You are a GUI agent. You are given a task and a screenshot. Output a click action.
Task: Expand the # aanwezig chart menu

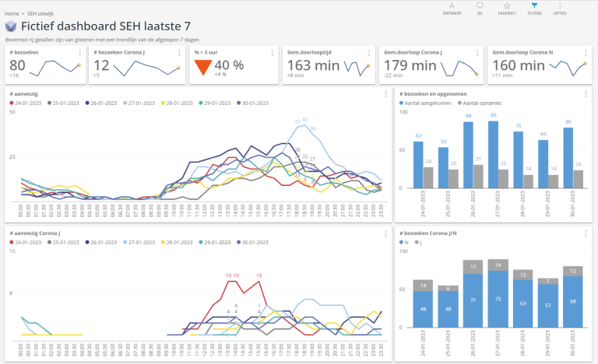click(386, 95)
